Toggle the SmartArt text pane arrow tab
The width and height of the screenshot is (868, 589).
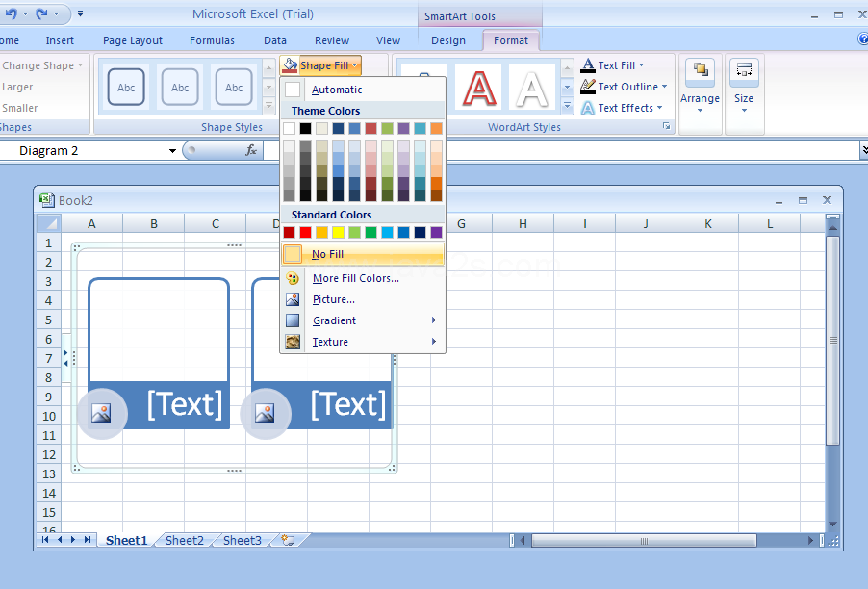pos(65,358)
